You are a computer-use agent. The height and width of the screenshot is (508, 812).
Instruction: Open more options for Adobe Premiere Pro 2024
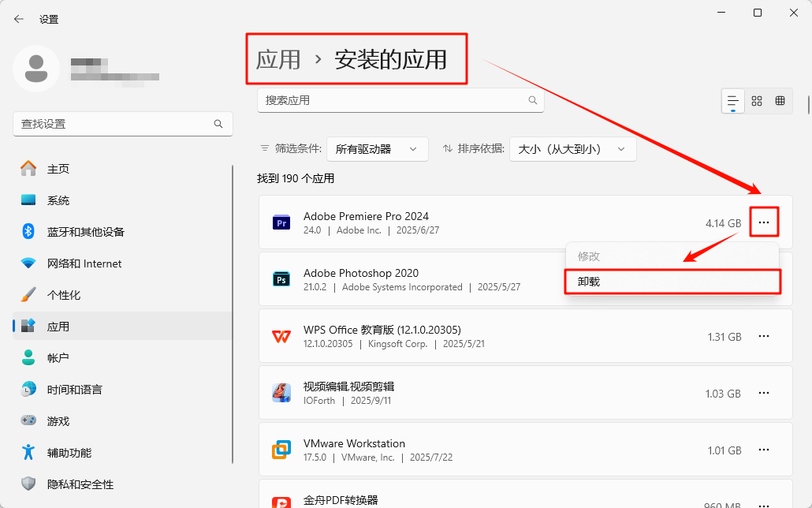764,222
